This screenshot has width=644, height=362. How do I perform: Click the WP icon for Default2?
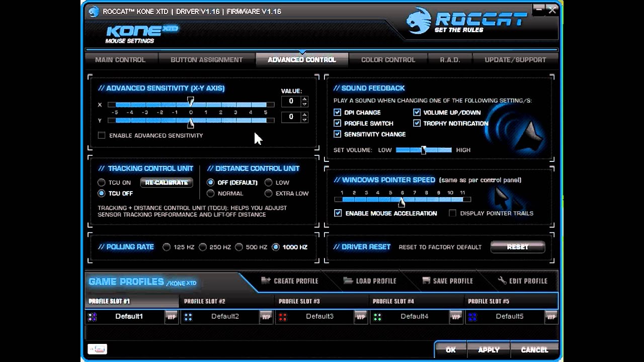[x=266, y=317]
